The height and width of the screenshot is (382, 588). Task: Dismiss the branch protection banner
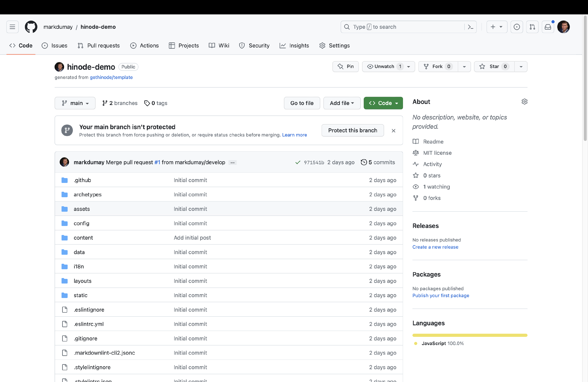[393, 130]
